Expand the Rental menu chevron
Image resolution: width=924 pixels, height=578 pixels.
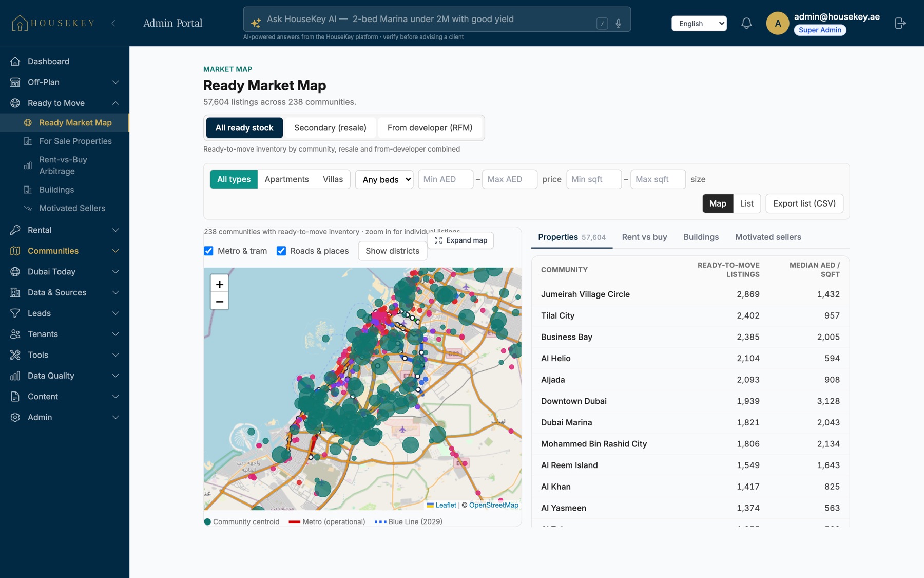115,230
